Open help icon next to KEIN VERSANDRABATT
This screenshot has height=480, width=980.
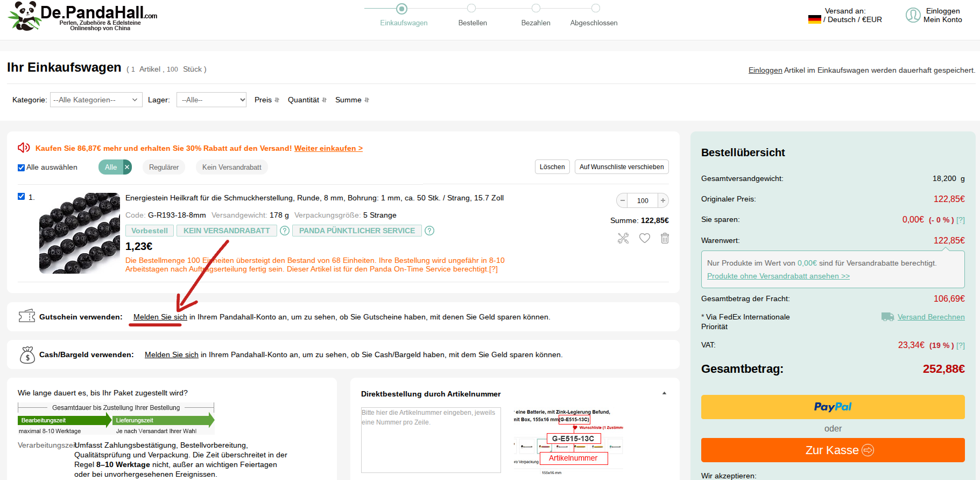coord(285,231)
